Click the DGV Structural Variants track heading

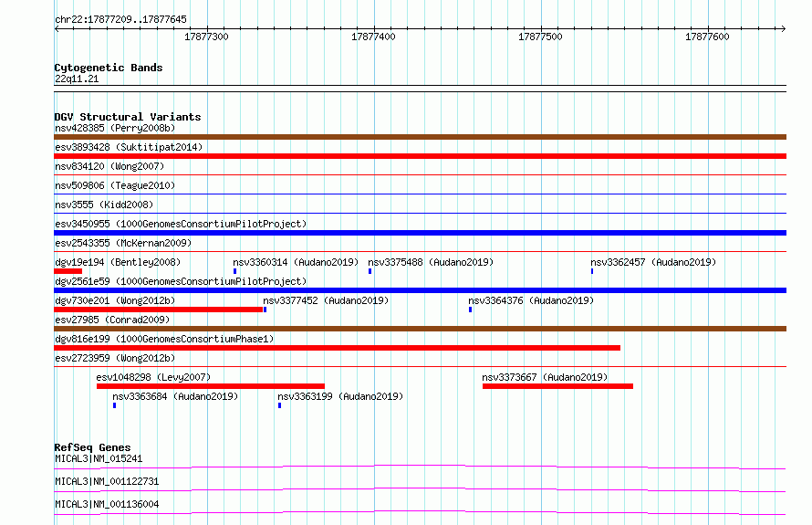click(x=128, y=117)
